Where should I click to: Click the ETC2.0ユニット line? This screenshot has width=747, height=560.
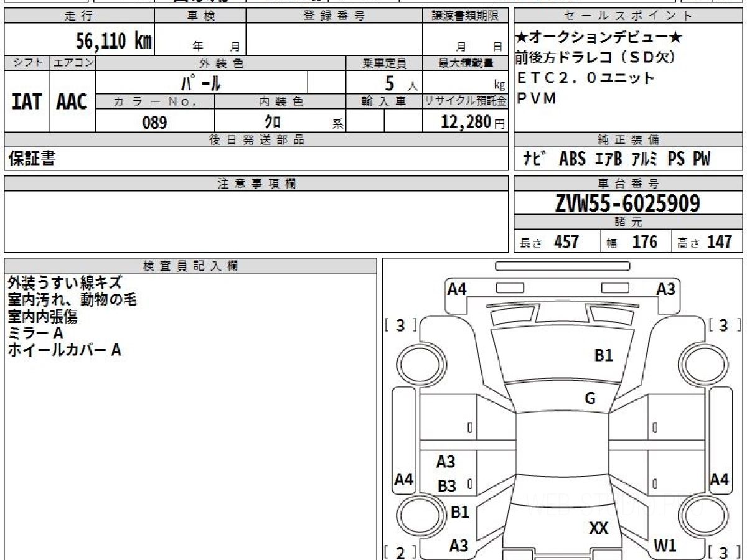[x=585, y=78]
